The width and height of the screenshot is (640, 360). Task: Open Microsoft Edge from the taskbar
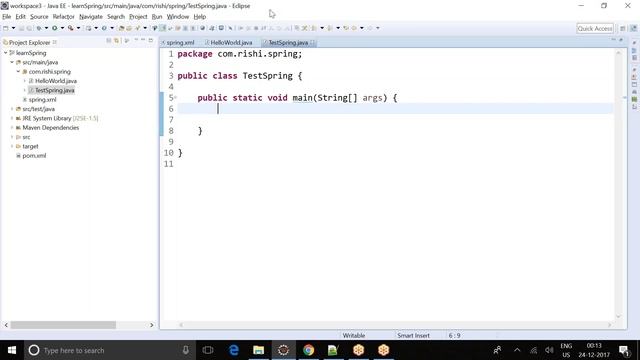tap(234, 350)
